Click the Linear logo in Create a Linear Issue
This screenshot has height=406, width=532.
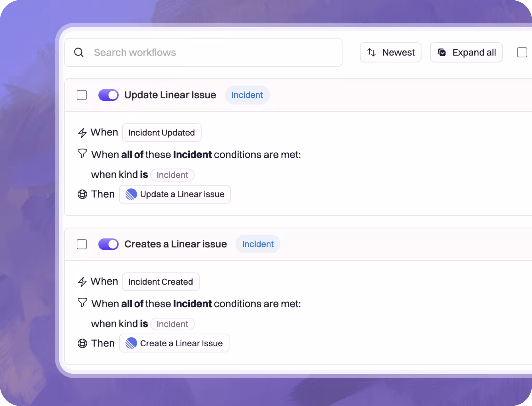(x=131, y=343)
